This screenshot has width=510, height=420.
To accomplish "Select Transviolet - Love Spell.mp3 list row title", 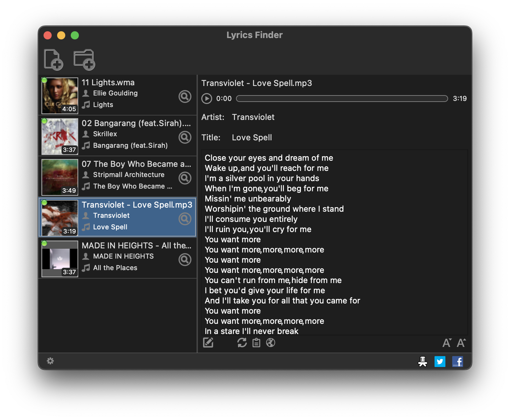I will [x=137, y=205].
